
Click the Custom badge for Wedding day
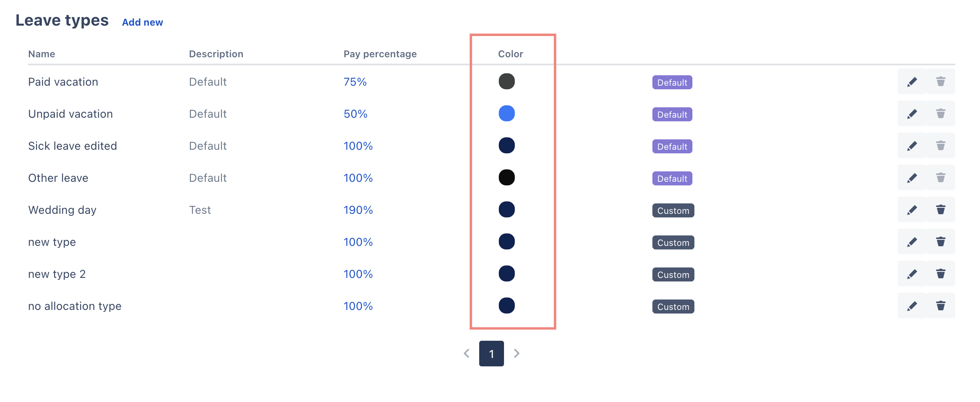[673, 211]
